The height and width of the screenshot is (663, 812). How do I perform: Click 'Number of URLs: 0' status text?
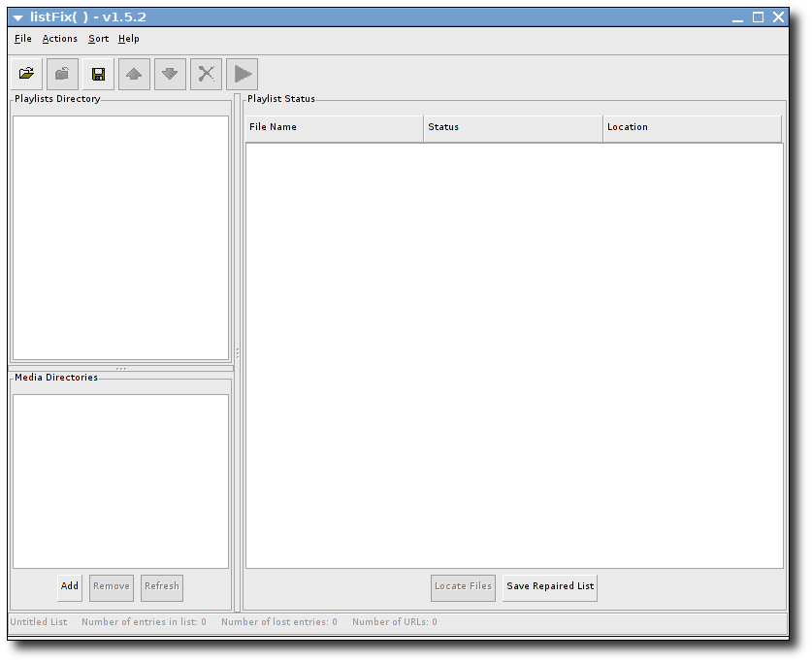pyautogui.click(x=395, y=622)
